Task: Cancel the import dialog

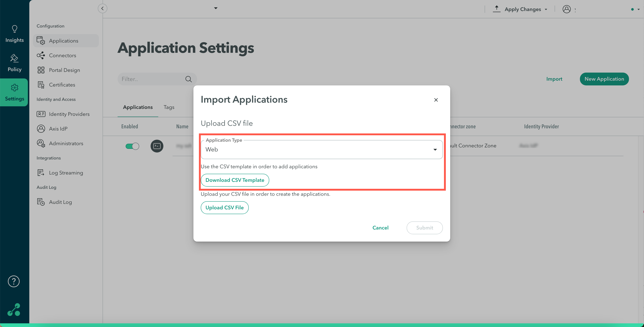Action: click(x=380, y=228)
